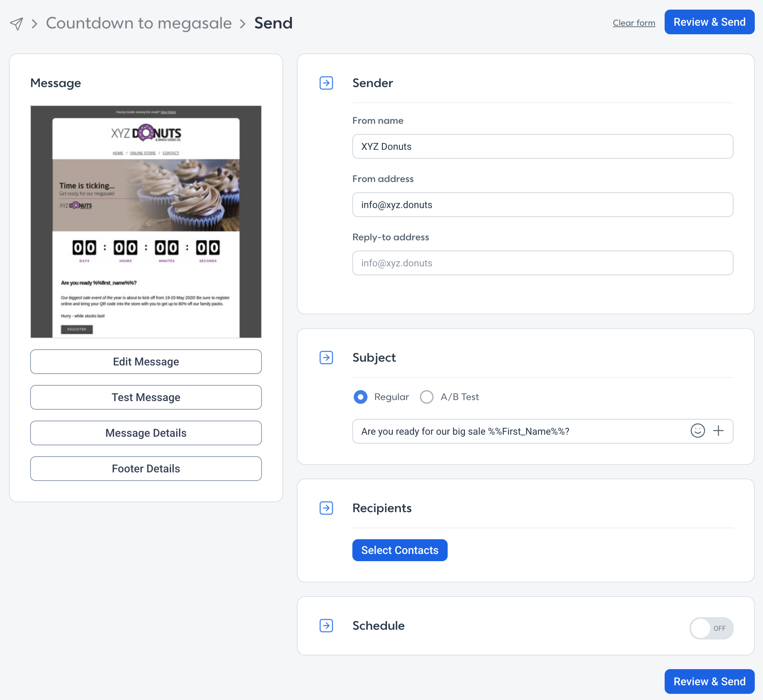Click the Sender heading text
This screenshot has width=763, height=700.
pos(373,83)
